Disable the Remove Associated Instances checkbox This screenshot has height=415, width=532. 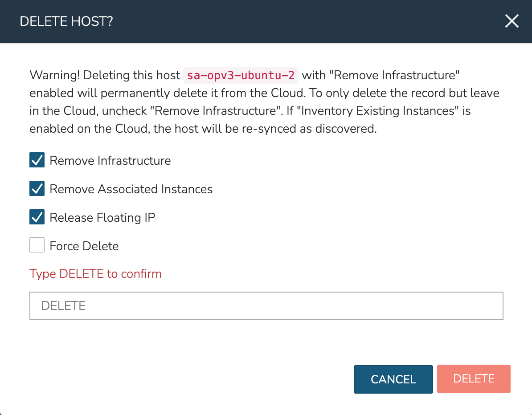tap(37, 189)
